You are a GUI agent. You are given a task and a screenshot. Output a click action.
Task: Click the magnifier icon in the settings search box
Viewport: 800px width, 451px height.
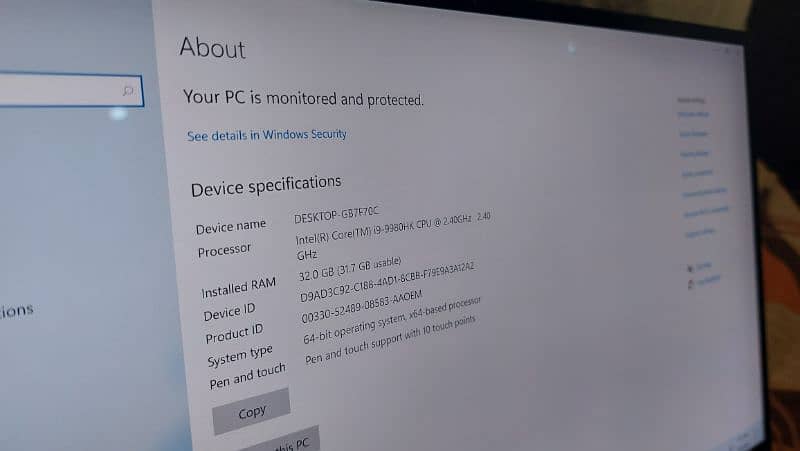(x=128, y=91)
